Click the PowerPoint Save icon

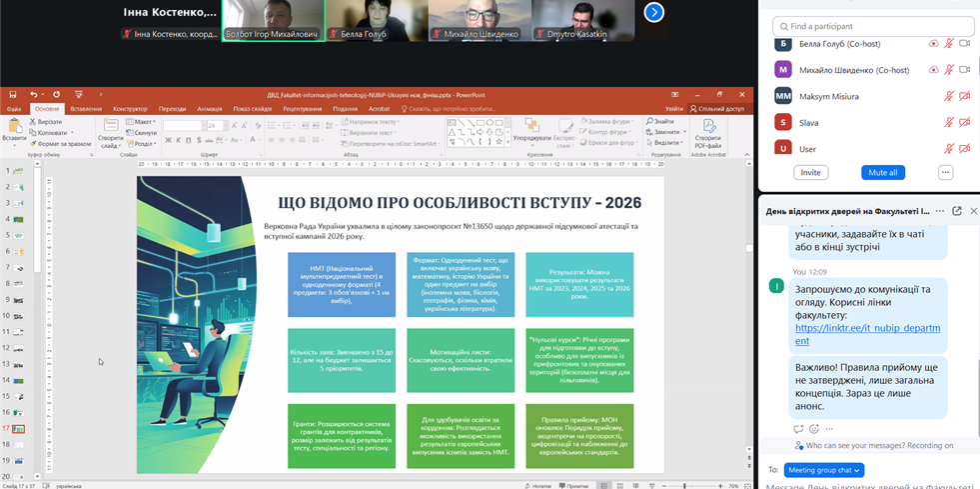(x=13, y=95)
